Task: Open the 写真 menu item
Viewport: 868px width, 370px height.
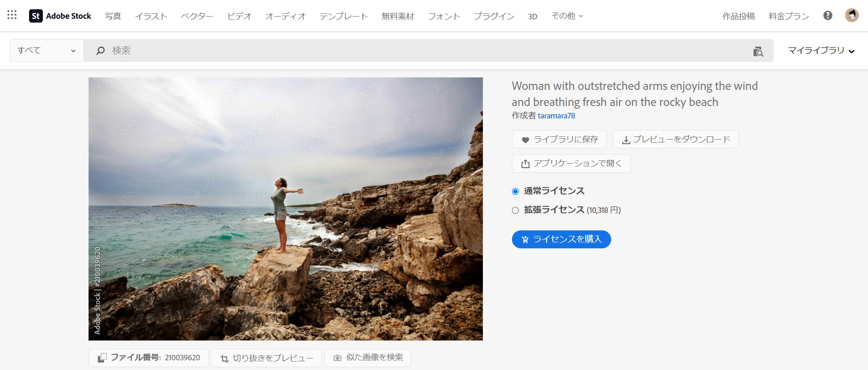Action: 113,16
